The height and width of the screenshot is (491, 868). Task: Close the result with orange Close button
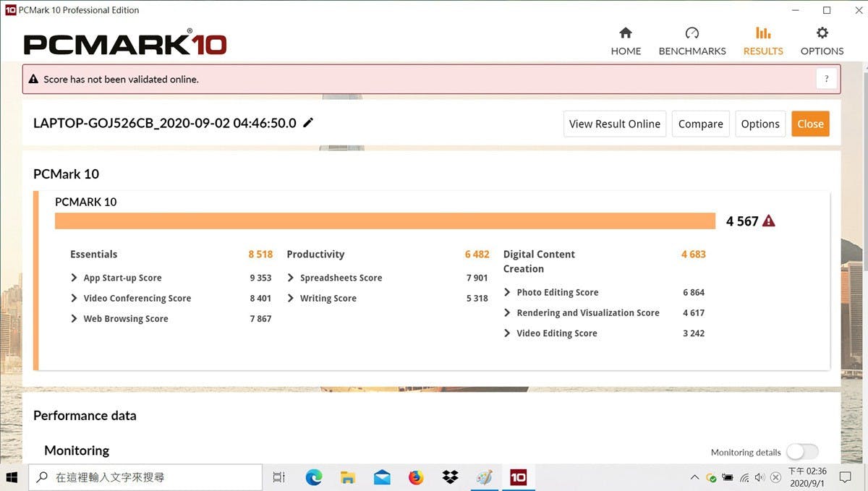pyautogui.click(x=810, y=124)
